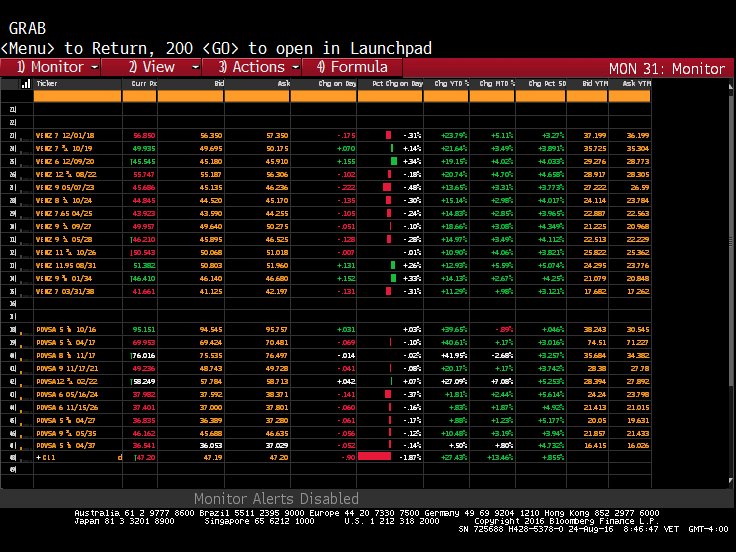
Task: Click the bar chart icon beside Ticker header
Action: [26, 84]
